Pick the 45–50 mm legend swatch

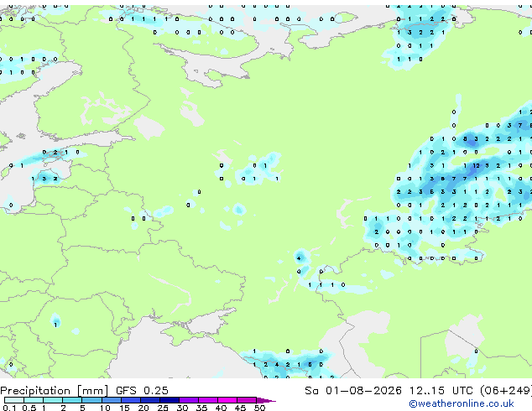pos(247,400)
